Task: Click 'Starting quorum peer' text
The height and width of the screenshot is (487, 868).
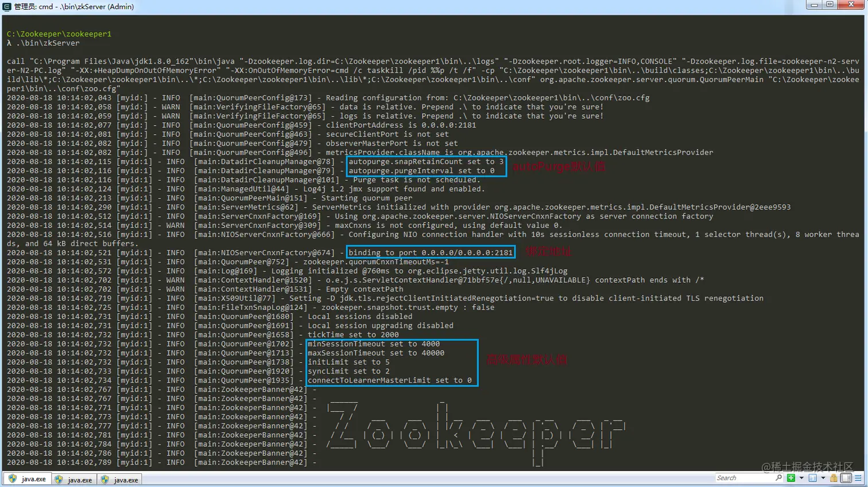Action: (367, 198)
